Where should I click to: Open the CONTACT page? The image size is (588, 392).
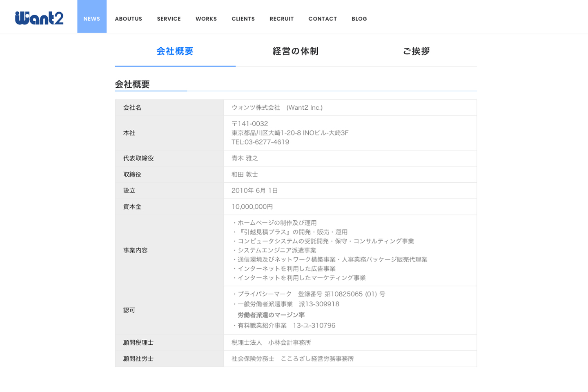[x=323, y=18]
